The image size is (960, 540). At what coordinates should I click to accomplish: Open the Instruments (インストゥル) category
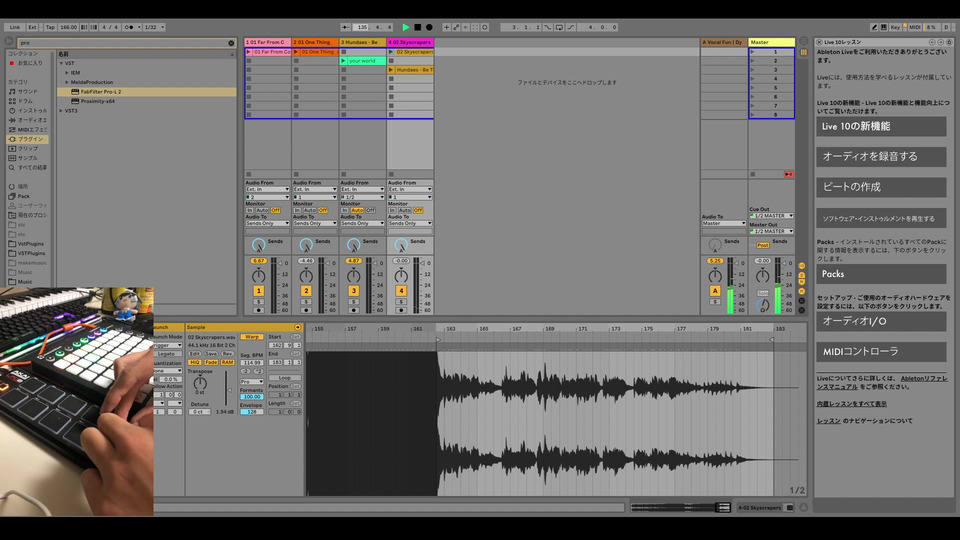point(27,110)
